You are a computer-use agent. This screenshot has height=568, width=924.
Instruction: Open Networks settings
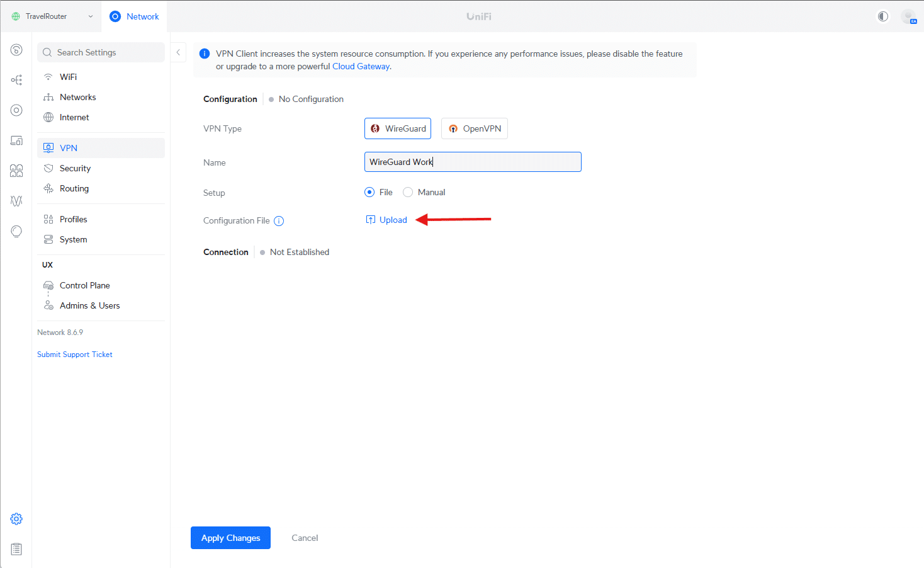[x=101, y=97]
